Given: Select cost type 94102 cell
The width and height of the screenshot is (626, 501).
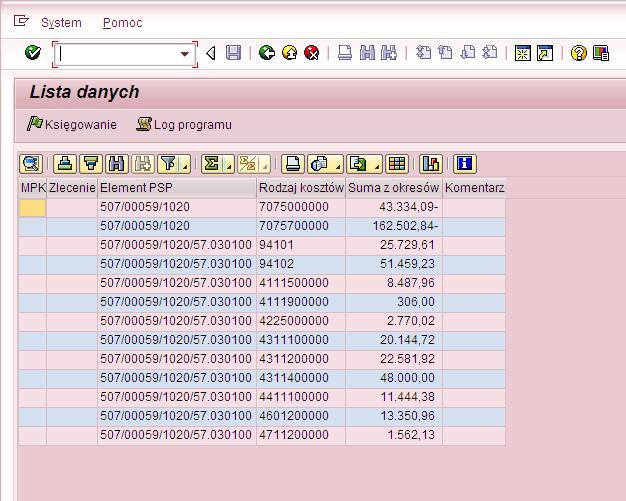Looking at the screenshot, I should (x=301, y=264).
